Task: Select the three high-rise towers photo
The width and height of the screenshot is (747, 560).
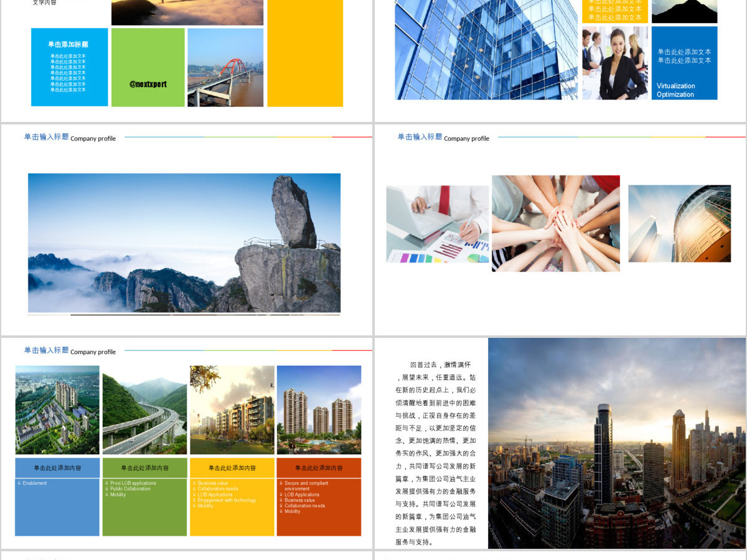Action: point(319,410)
